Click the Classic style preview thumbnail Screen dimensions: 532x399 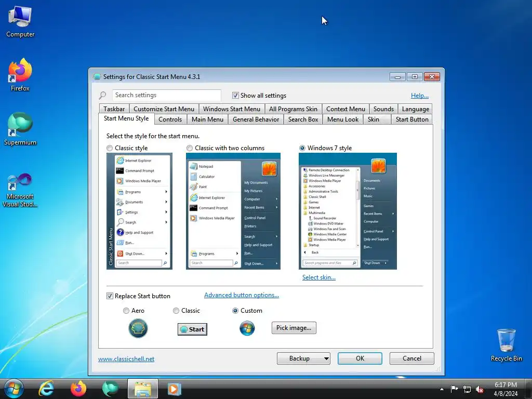point(139,211)
